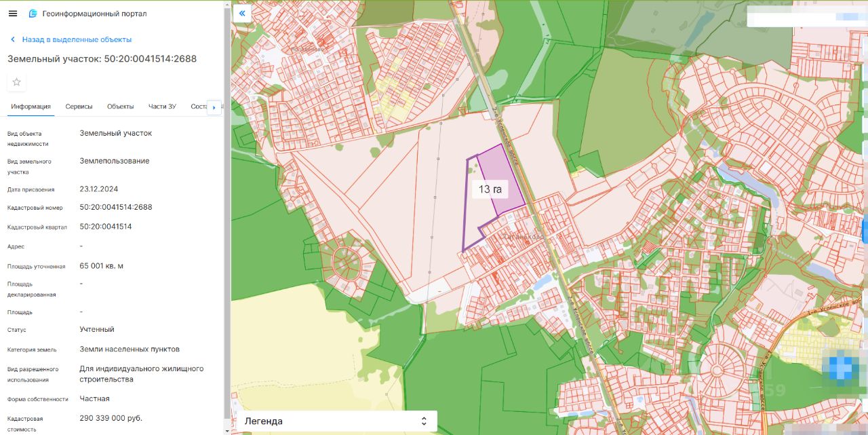Open the partially visible 'Соста…' tab

[198, 107]
